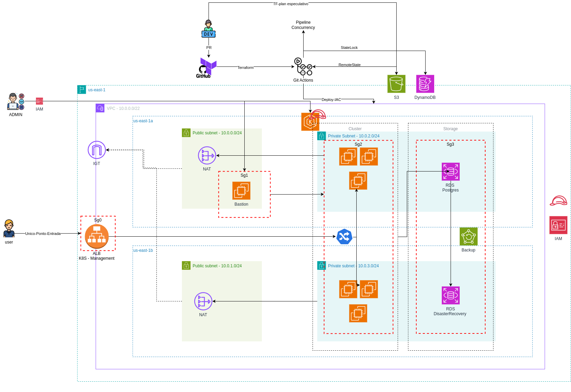Click the DEV developer icon
The height and width of the screenshot is (392, 571).
click(208, 29)
